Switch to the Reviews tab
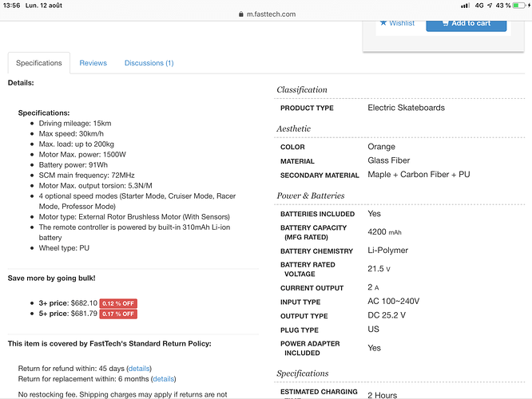 pyautogui.click(x=93, y=63)
